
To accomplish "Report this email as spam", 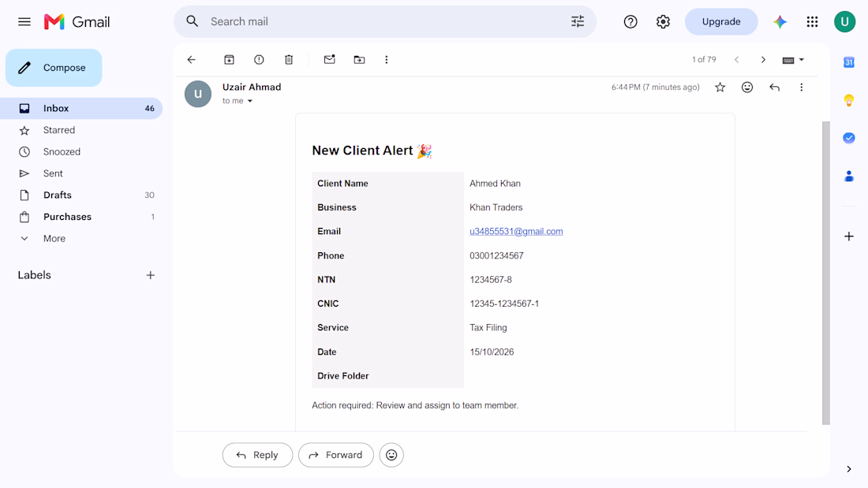I will (259, 60).
